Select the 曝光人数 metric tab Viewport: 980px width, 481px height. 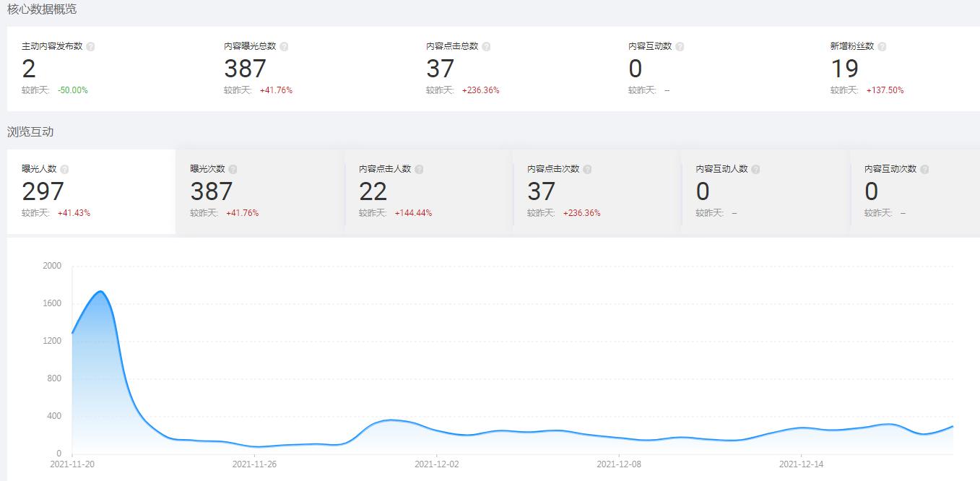point(91,191)
